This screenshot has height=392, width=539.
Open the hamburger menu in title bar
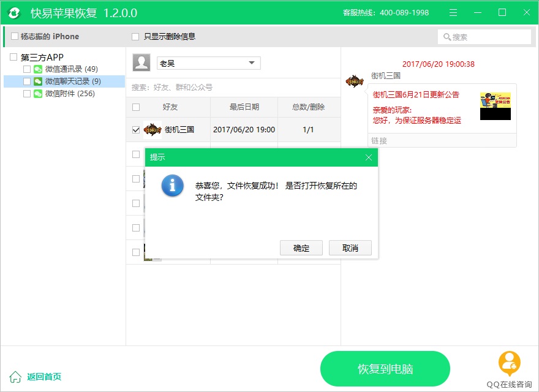(453, 13)
